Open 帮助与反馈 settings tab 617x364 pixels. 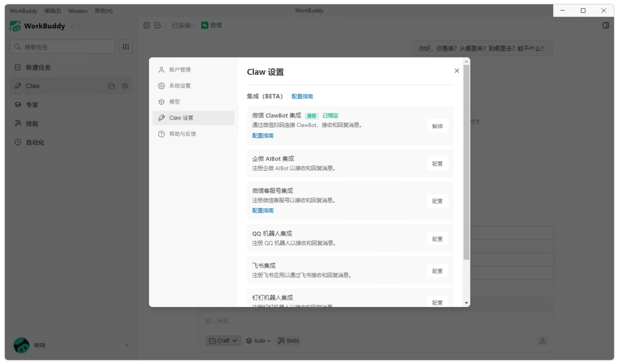point(193,134)
